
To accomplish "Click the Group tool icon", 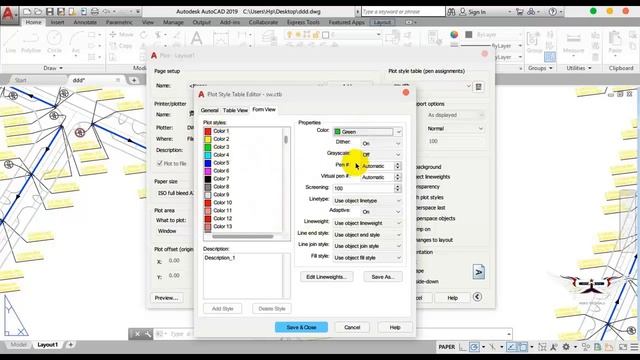I will [534, 42].
